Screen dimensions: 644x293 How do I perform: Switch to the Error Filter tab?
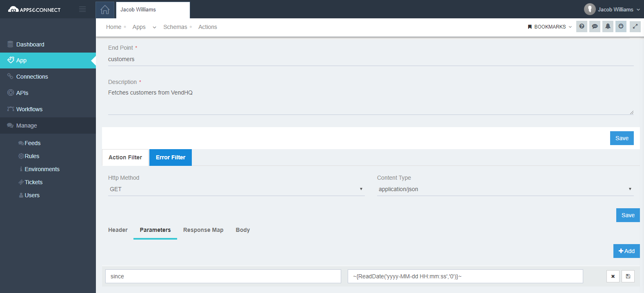click(171, 157)
